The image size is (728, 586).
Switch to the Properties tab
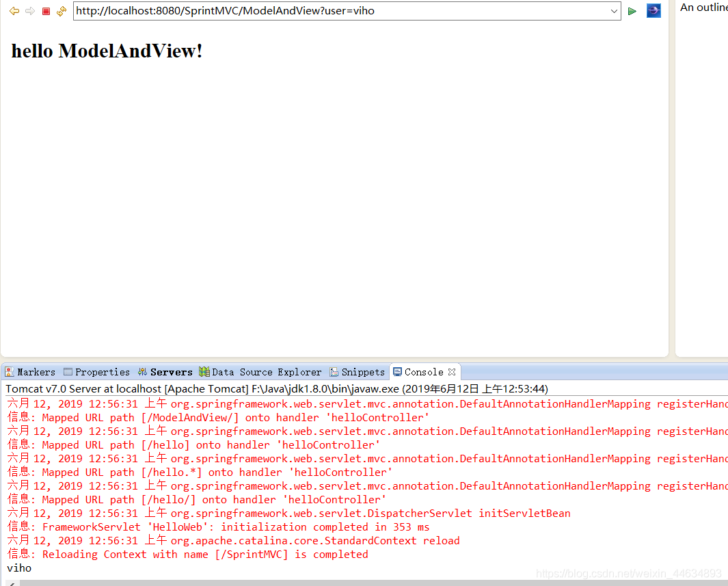tap(96, 372)
